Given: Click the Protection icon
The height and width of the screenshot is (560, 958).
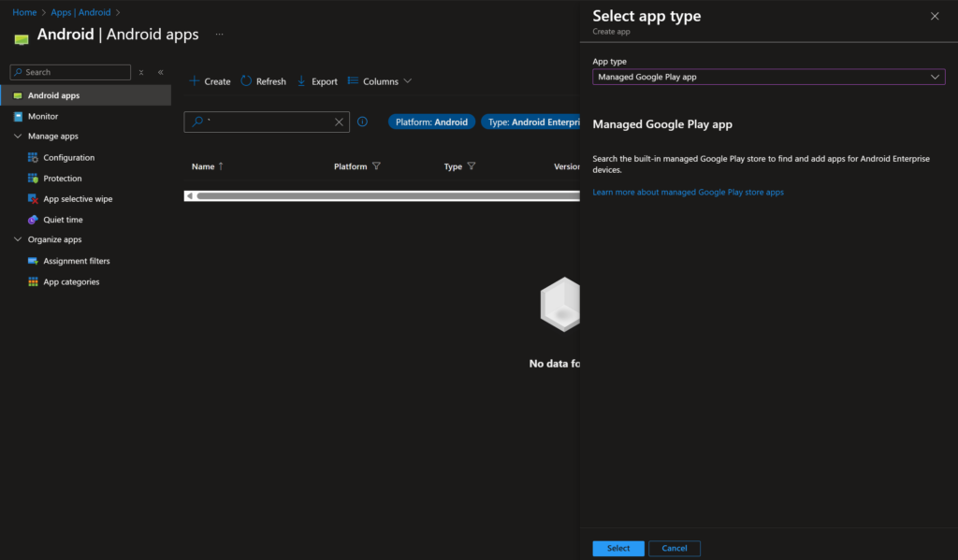Looking at the screenshot, I should (33, 179).
